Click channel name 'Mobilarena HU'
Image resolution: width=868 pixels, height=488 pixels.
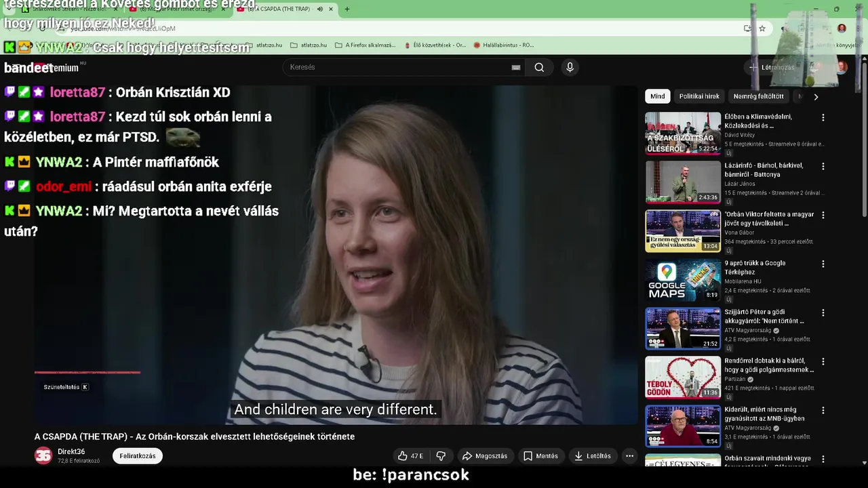pos(743,281)
